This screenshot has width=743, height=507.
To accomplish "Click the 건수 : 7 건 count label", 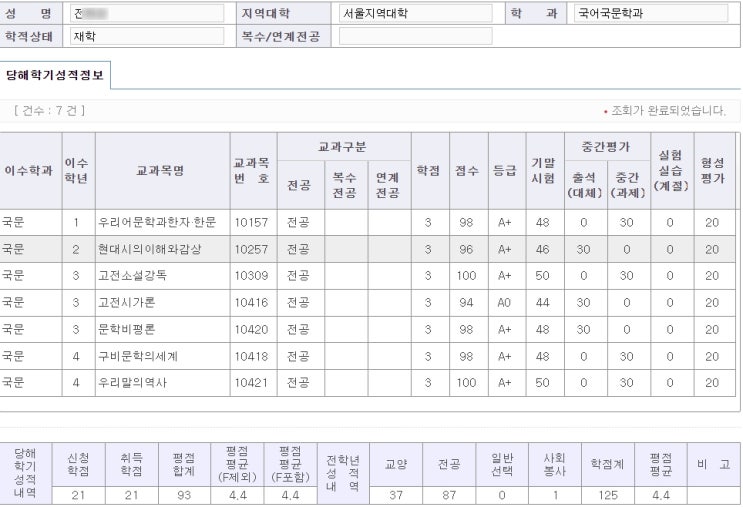I will [x=50, y=110].
